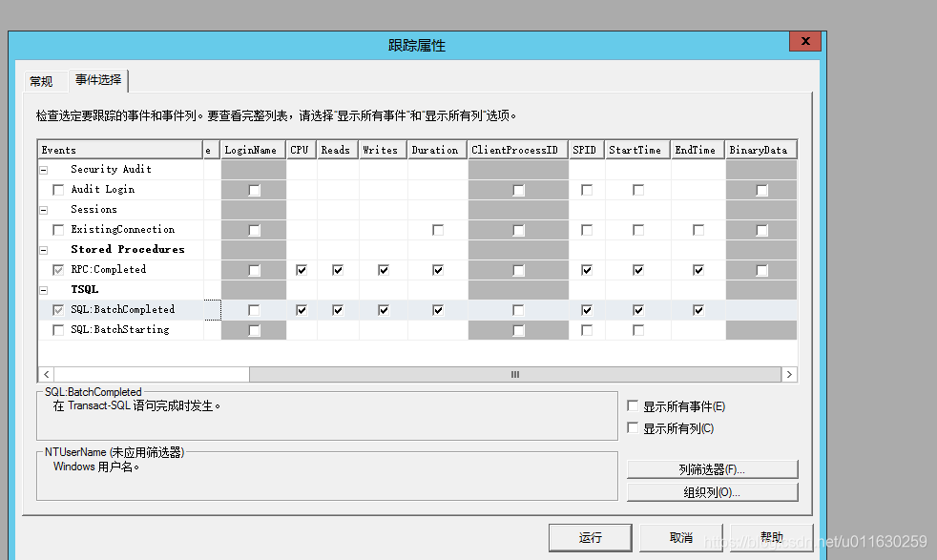This screenshot has height=560, width=937.
Task: Click the 帮助 button
Action: [x=772, y=537]
